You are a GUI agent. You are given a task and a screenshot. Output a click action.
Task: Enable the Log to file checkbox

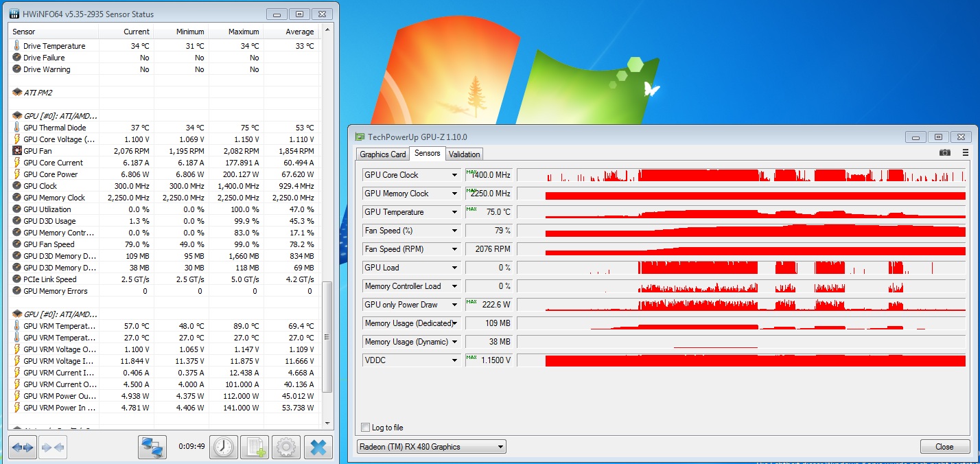coord(365,428)
